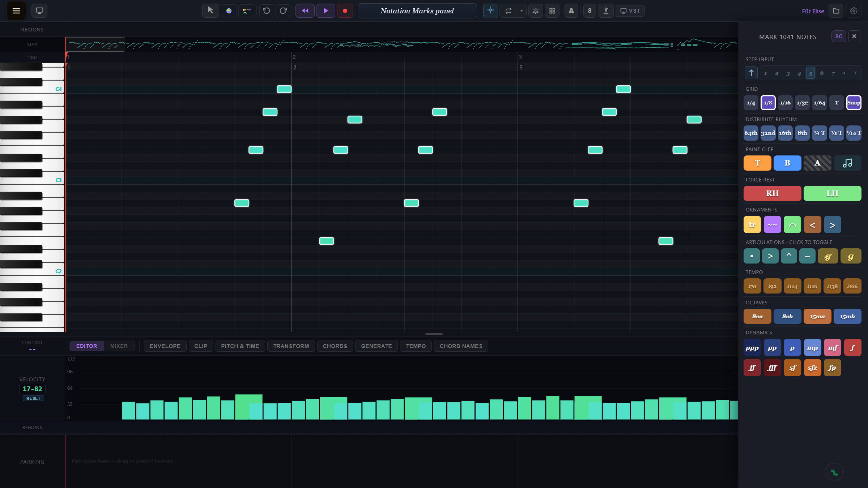Set tempo mark to 70
The width and height of the screenshot is (868, 488).
(x=752, y=286)
